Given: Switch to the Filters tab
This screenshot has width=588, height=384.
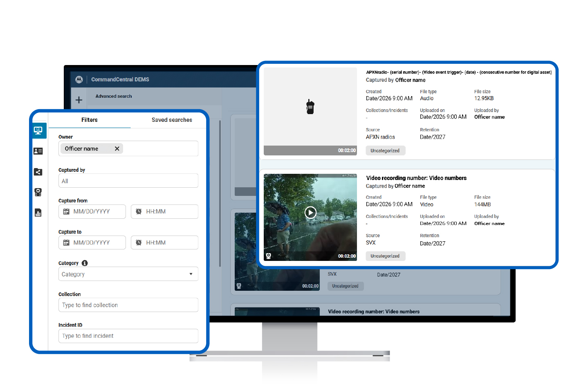Looking at the screenshot, I should pyautogui.click(x=90, y=120).
